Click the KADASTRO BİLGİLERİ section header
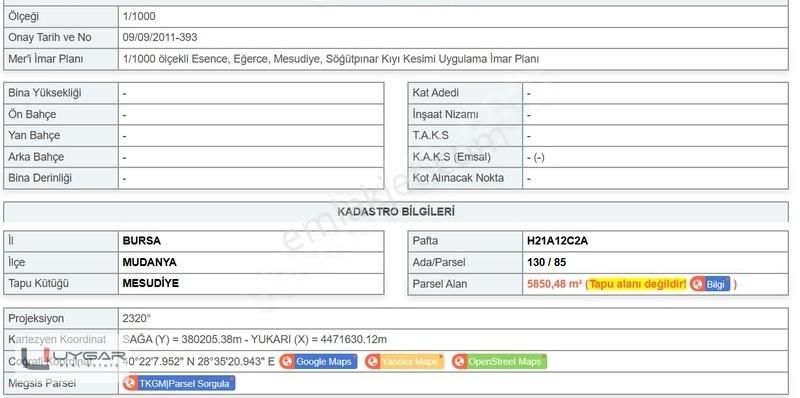The width and height of the screenshot is (800, 398). click(396, 211)
